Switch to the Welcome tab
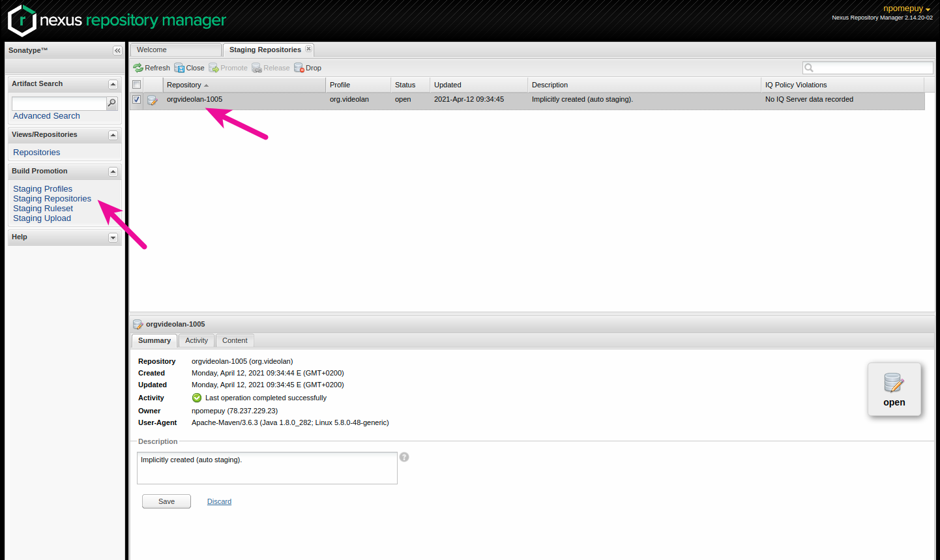Screen dimensions: 940x560 (175, 50)
